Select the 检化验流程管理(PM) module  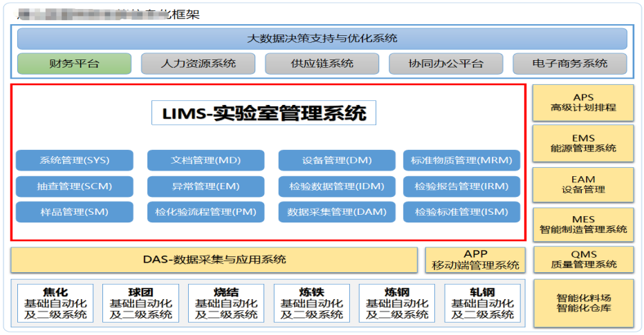205,212
